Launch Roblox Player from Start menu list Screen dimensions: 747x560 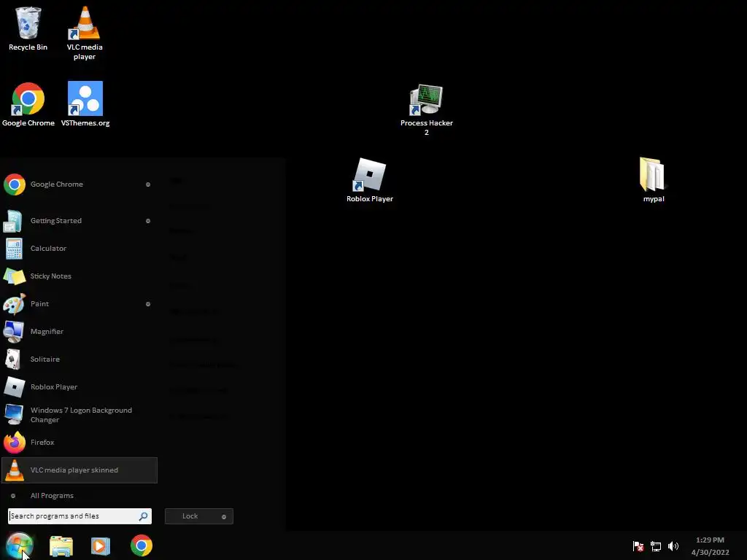[x=80, y=386]
